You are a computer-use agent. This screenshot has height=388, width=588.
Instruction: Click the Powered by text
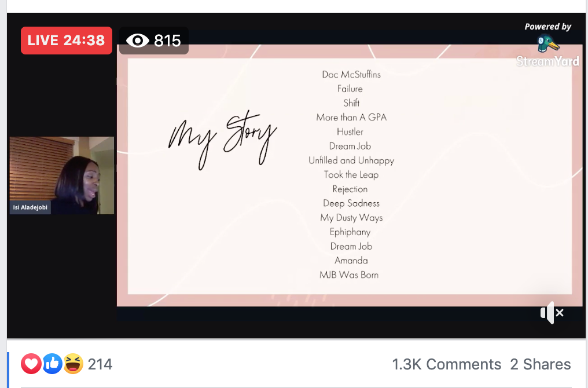point(547,27)
